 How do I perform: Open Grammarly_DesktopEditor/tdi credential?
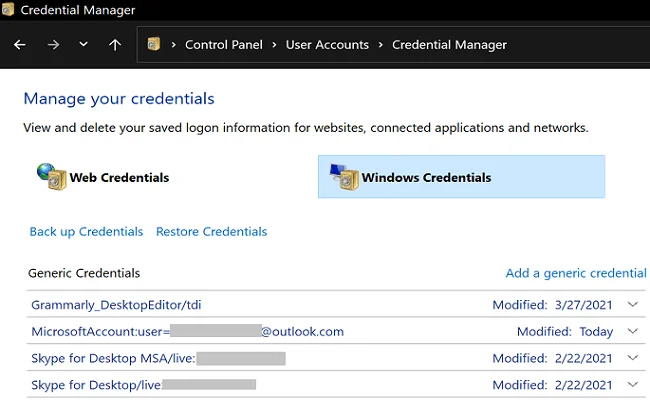(x=116, y=305)
